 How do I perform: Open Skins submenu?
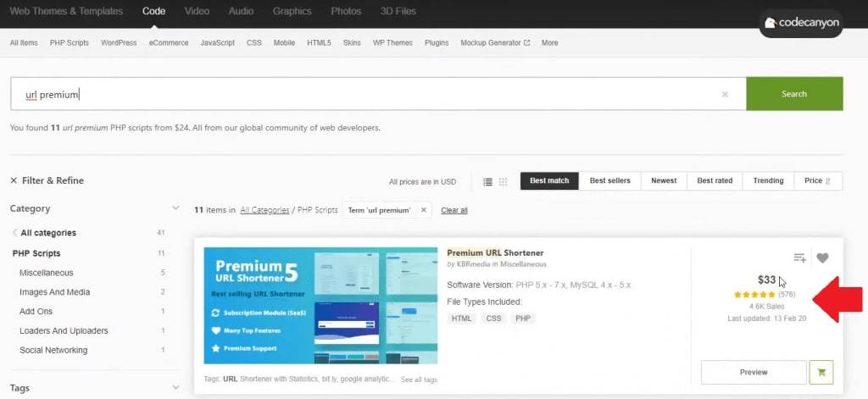click(x=352, y=42)
